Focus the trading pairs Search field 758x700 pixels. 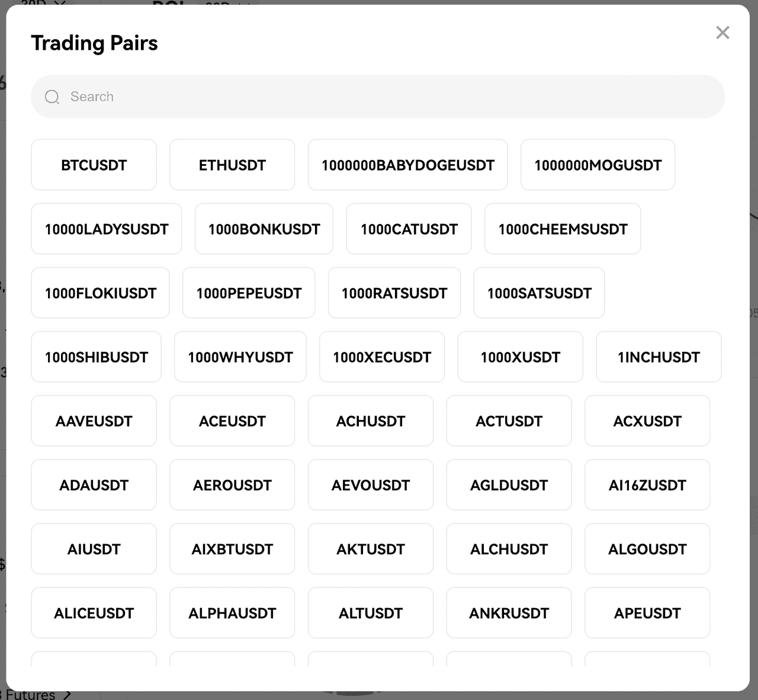point(378,97)
